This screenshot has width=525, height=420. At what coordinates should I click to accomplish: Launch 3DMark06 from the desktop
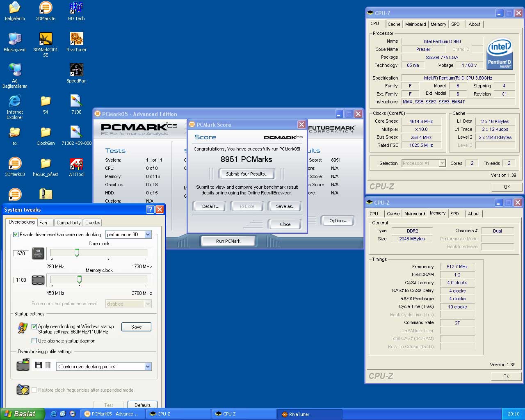[x=46, y=11]
